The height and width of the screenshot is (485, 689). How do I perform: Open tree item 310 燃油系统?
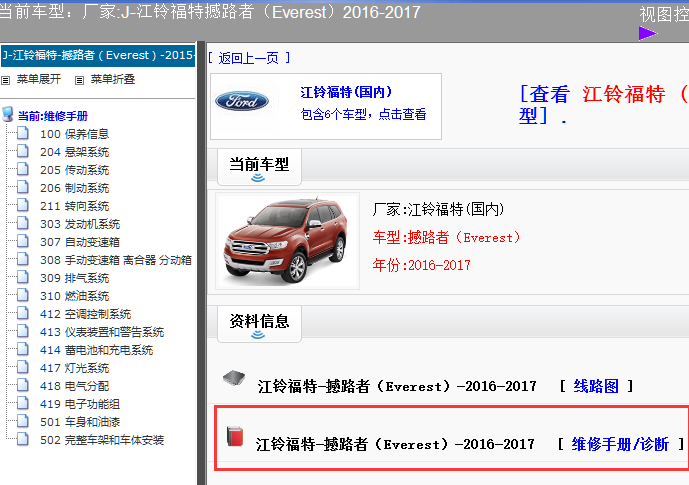point(74,296)
